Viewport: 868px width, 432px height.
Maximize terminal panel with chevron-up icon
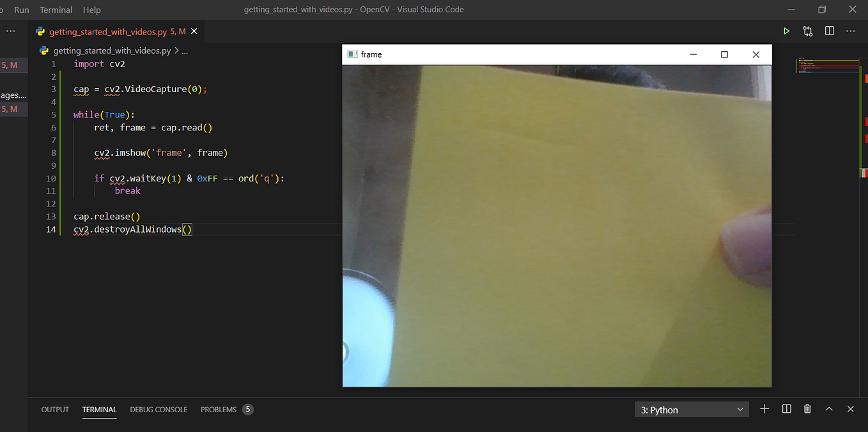(829, 409)
